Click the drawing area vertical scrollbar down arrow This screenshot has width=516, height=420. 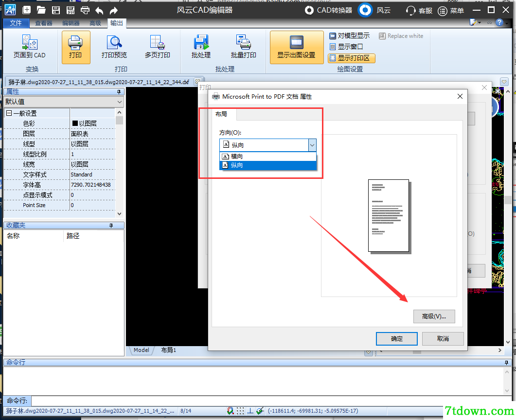pyautogui.click(x=508, y=342)
